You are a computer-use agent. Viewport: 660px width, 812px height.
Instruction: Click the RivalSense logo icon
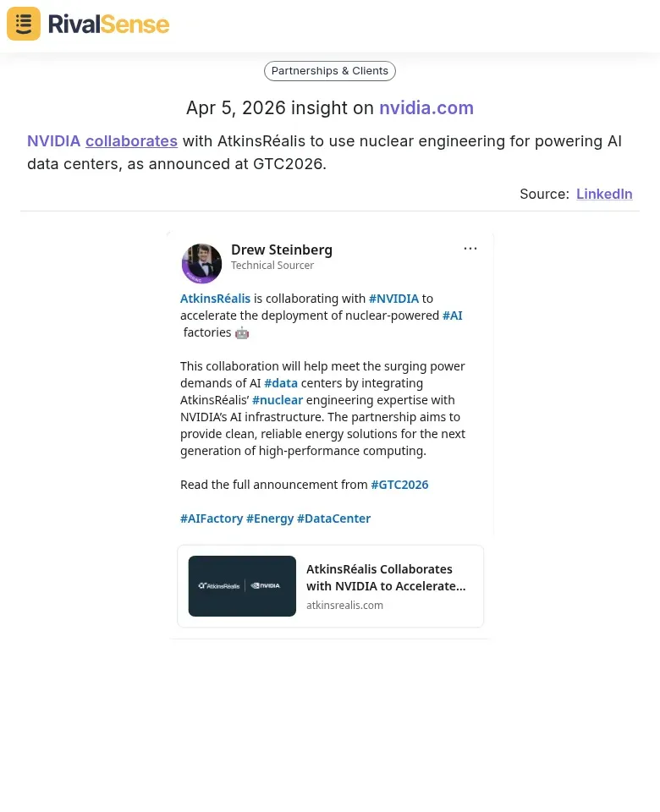[x=24, y=24]
